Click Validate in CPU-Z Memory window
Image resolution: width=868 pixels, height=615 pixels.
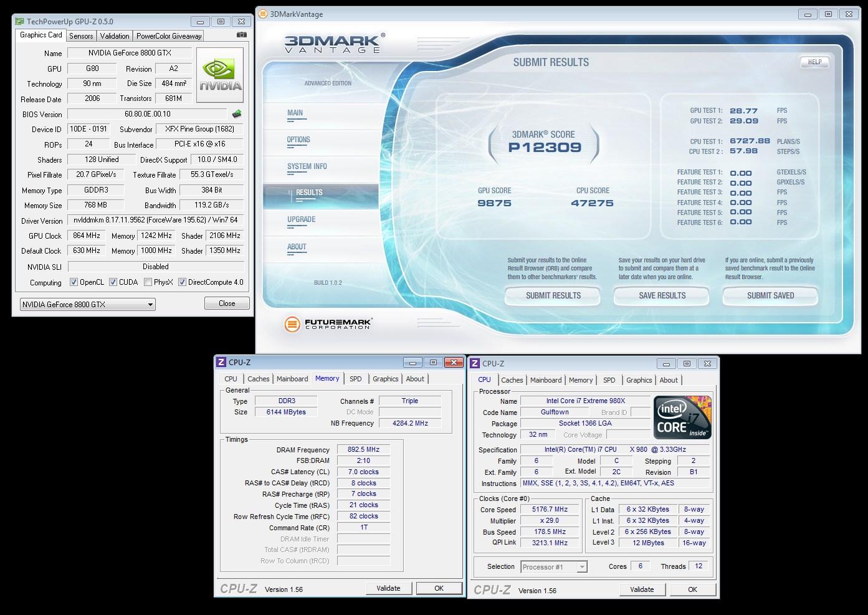tap(388, 588)
